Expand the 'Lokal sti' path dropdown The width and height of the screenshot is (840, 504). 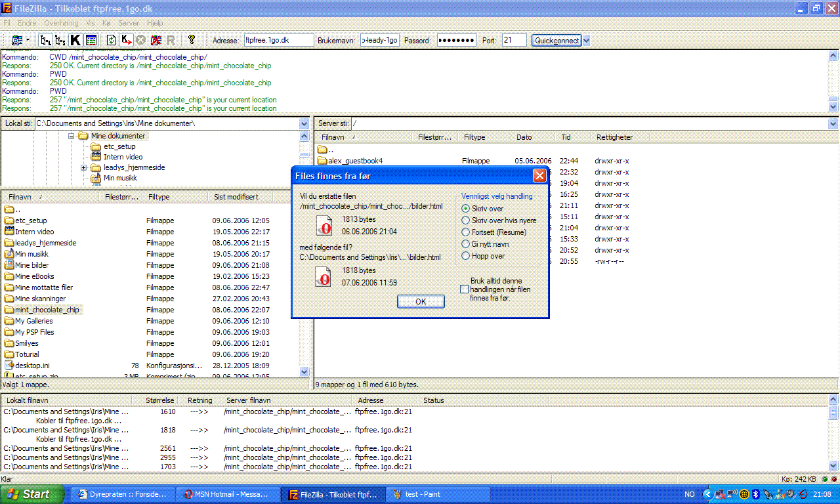click(304, 123)
